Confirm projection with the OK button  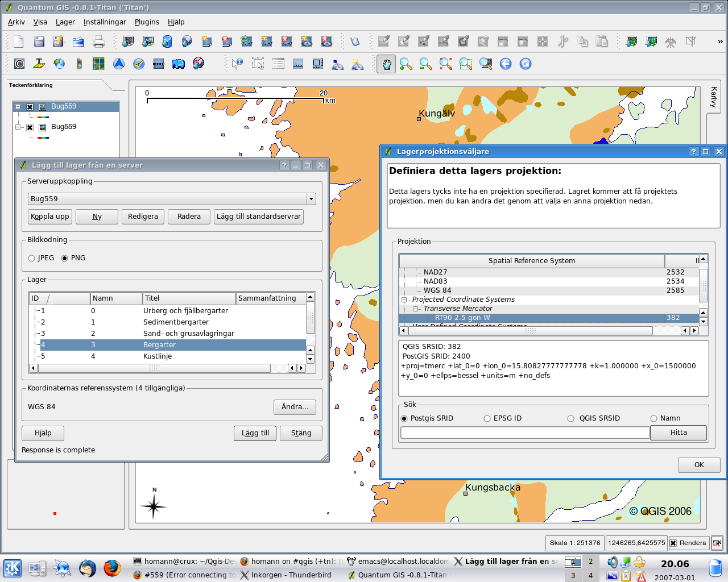699,465
